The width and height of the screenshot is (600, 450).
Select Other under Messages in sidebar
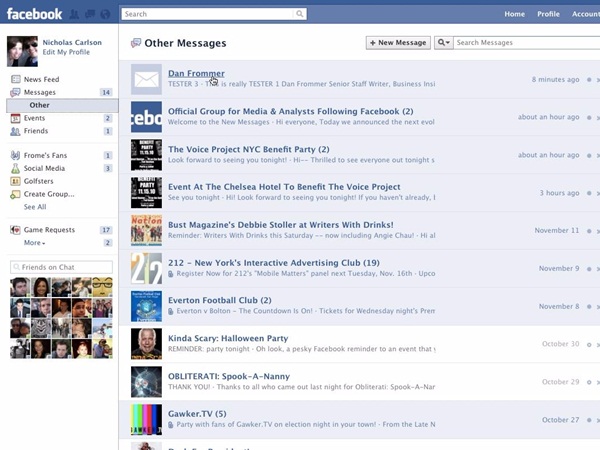[39, 105]
